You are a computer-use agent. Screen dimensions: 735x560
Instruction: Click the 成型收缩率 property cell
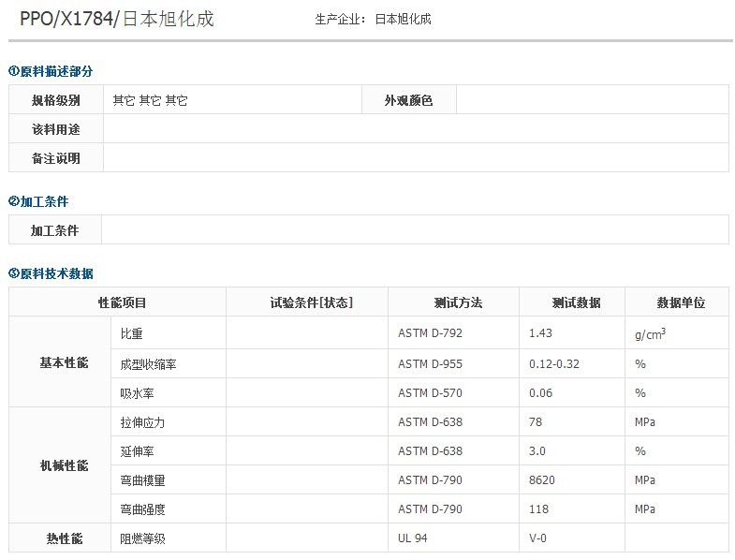pos(169,364)
